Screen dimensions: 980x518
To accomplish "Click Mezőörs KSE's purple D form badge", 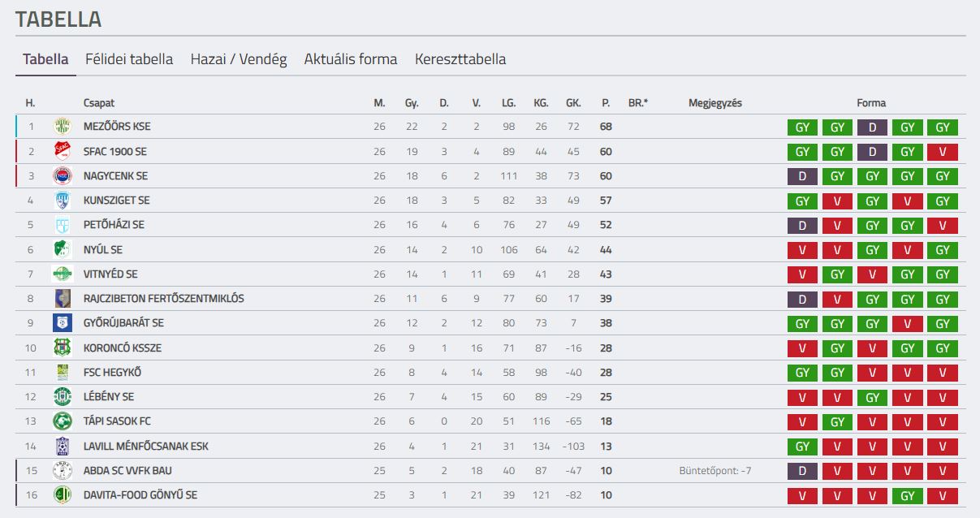I will coord(872,127).
